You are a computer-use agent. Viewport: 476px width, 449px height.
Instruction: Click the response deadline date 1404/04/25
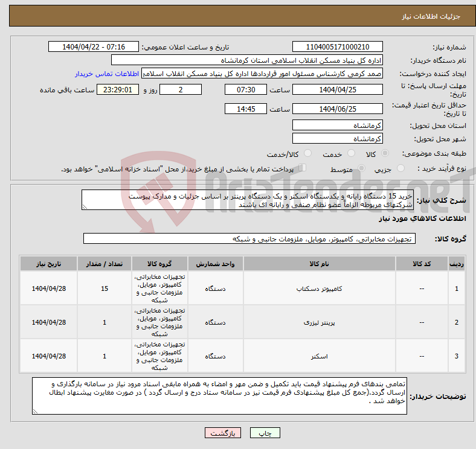[x=337, y=89]
